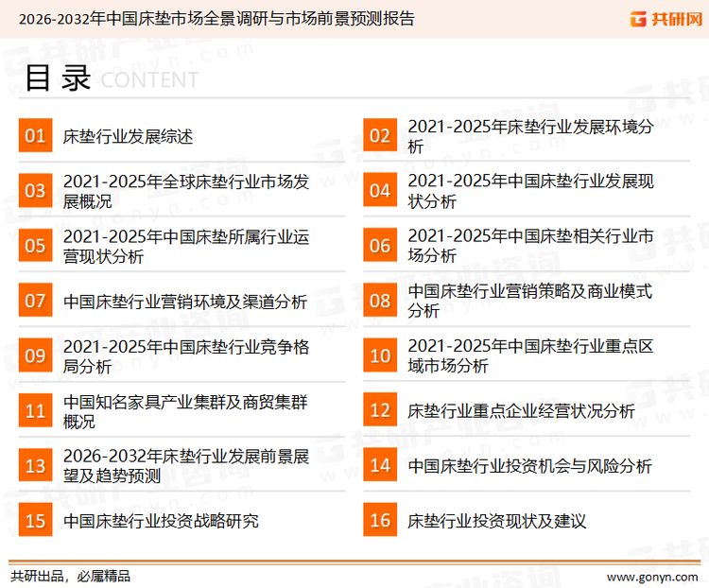Image resolution: width=709 pixels, height=588 pixels.
Task: Click the orange 15 chapter badge
Action: (35, 520)
